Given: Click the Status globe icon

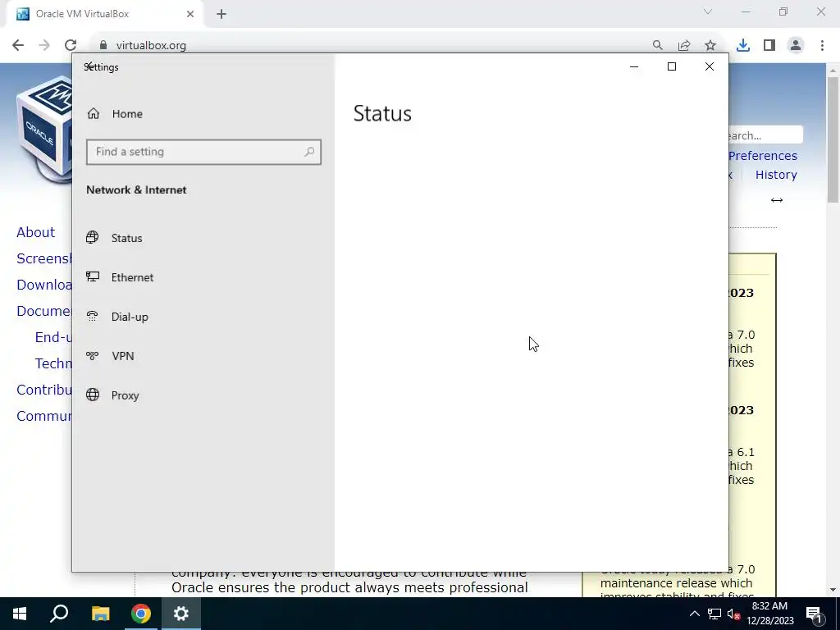Looking at the screenshot, I should tap(93, 237).
